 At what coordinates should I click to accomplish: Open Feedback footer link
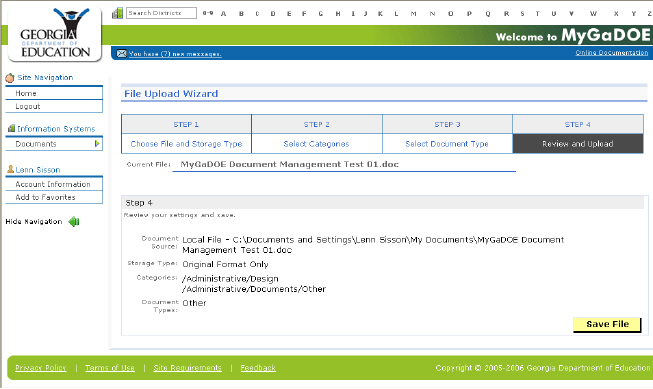[258, 368]
